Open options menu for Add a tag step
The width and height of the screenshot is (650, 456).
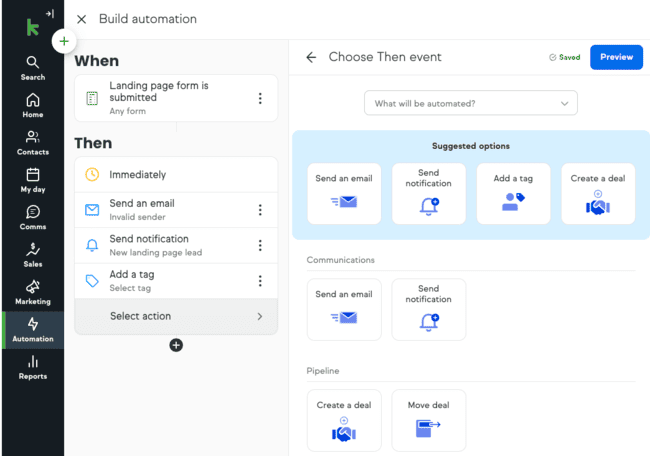click(260, 281)
